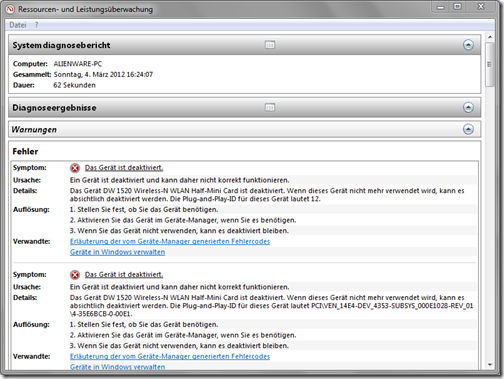
Task: Click the scrollbar up arrow
Action: pyautogui.click(x=490, y=37)
